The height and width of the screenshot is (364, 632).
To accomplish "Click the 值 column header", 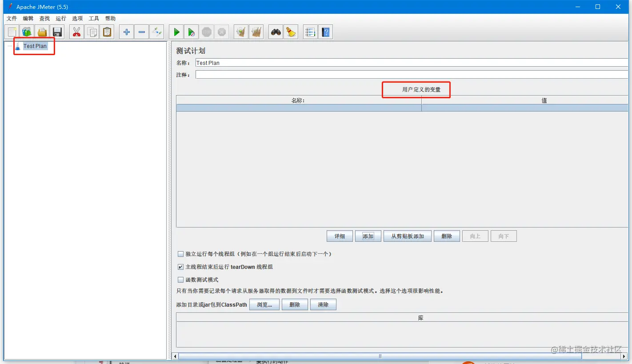I will 525,100.
